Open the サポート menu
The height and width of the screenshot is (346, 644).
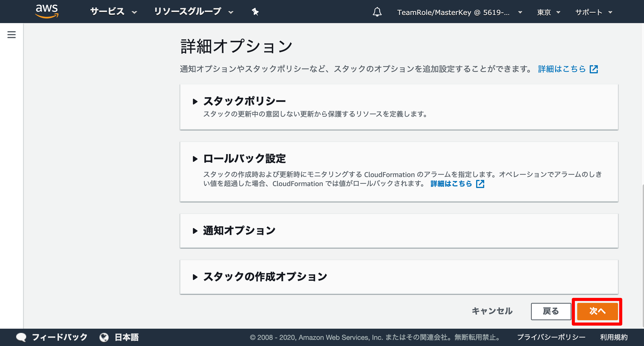coord(594,12)
